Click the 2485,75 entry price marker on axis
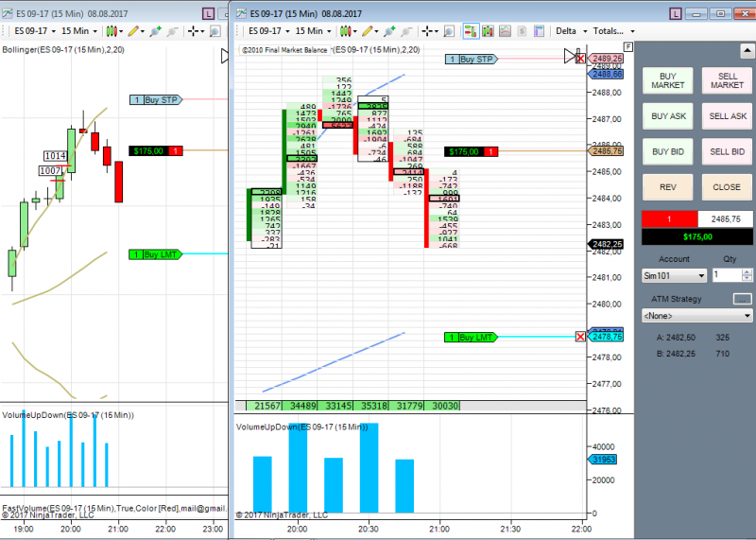Screen dimensions: 756x540 tap(606, 151)
